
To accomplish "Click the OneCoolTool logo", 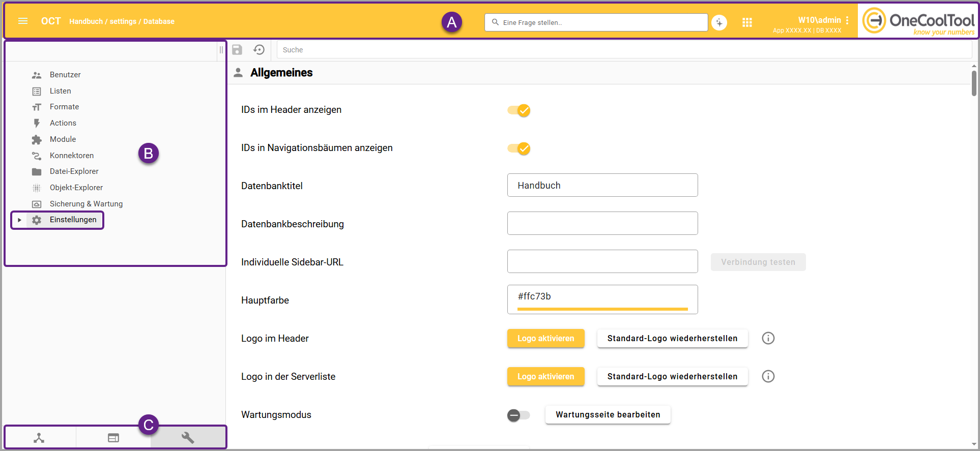I will 918,21.
